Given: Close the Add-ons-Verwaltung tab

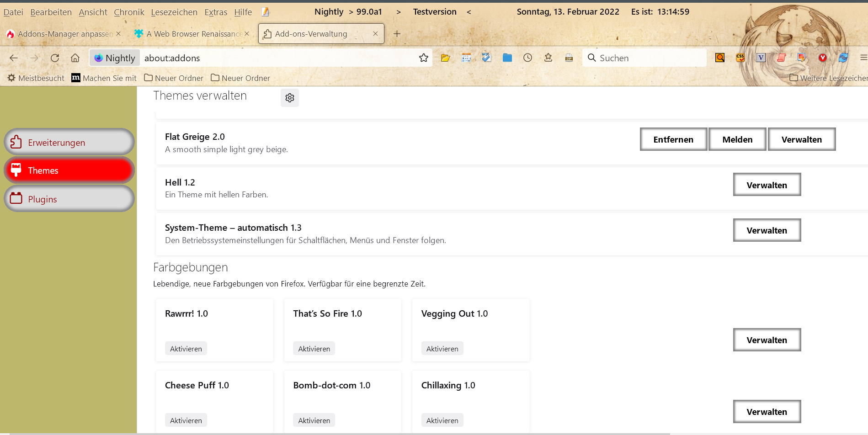Looking at the screenshot, I should pos(375,34).
